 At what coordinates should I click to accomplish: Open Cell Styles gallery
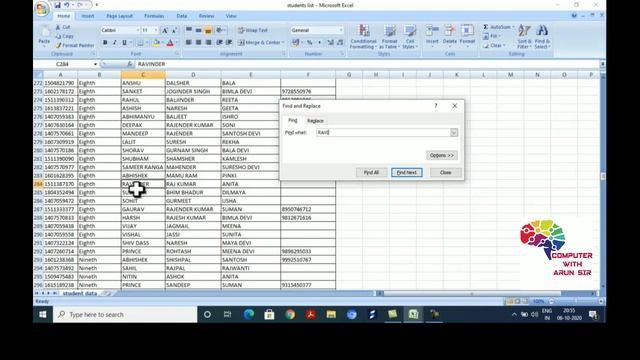point(410,37)
